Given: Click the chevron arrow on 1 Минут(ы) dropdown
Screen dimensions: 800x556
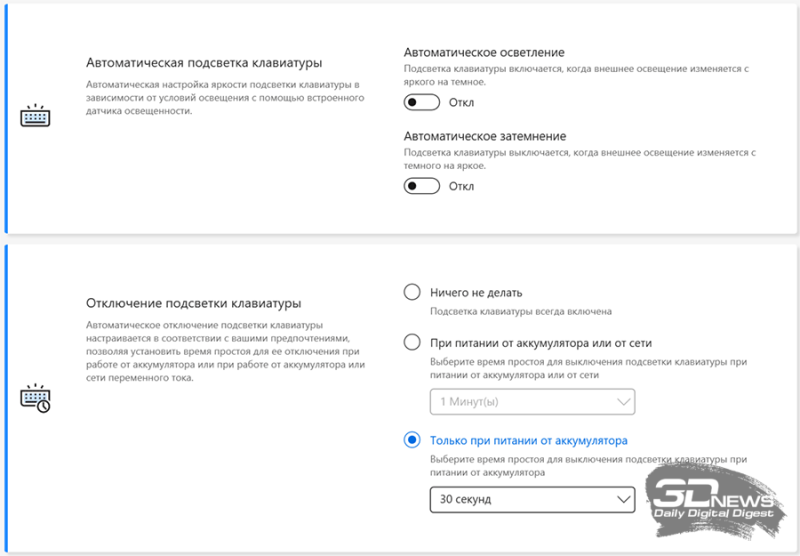Looking at the screenshot, I should [x=624, y=402].
